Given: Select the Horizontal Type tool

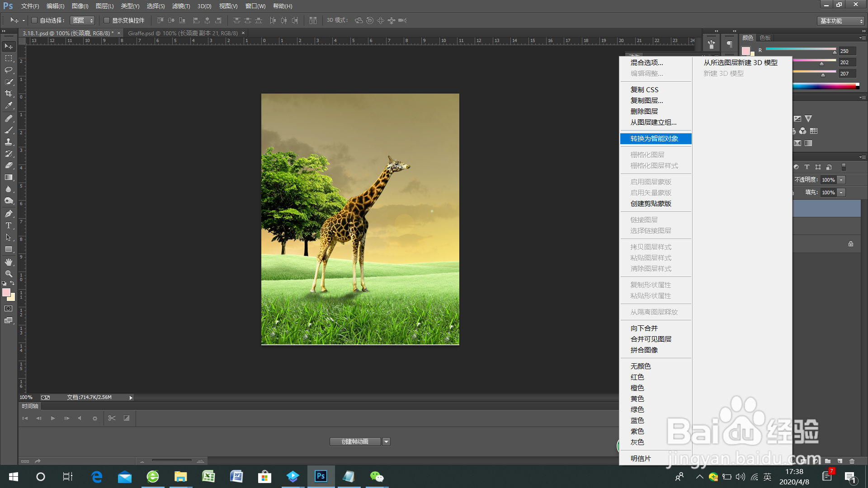Looking at the screenshot, I should point(9,225).
